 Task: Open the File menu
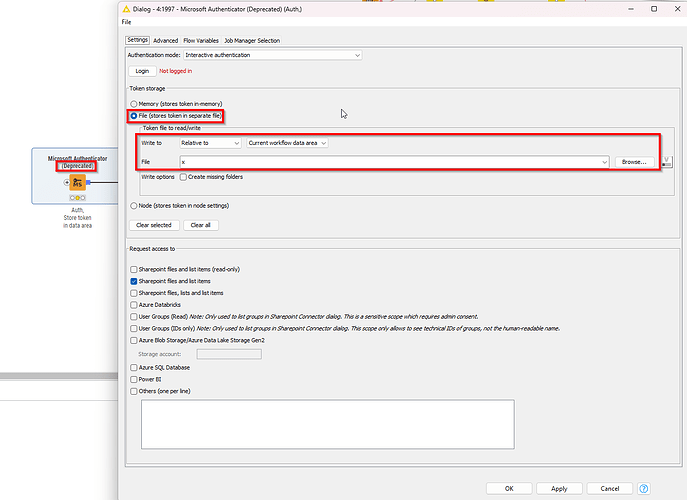(126, 22)
